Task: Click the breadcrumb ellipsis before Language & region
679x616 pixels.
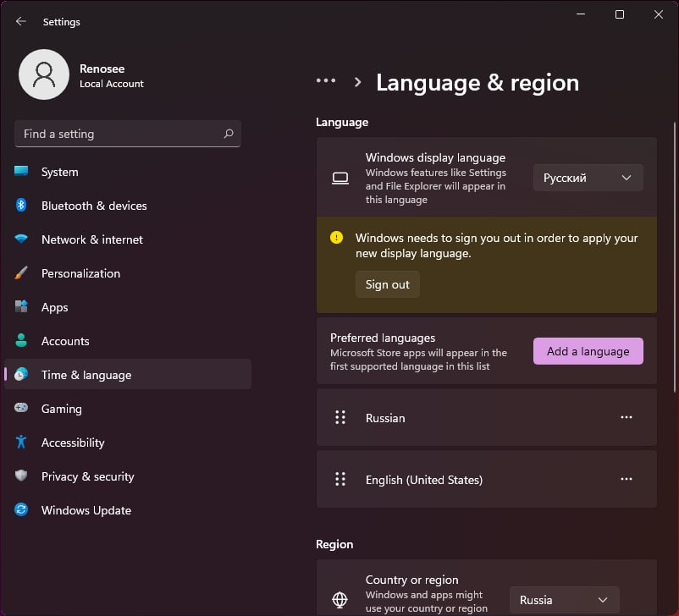Action: tap(326, 80)
